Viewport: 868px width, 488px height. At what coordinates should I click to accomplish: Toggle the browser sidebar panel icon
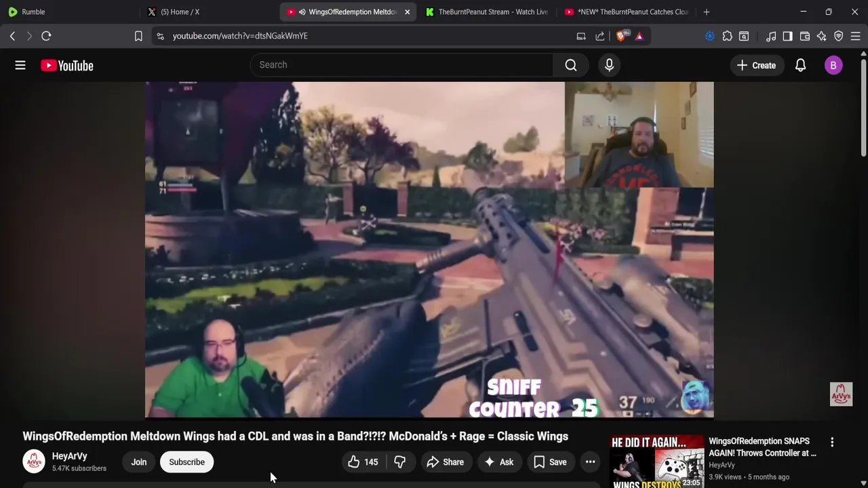(x=787, y=36)
